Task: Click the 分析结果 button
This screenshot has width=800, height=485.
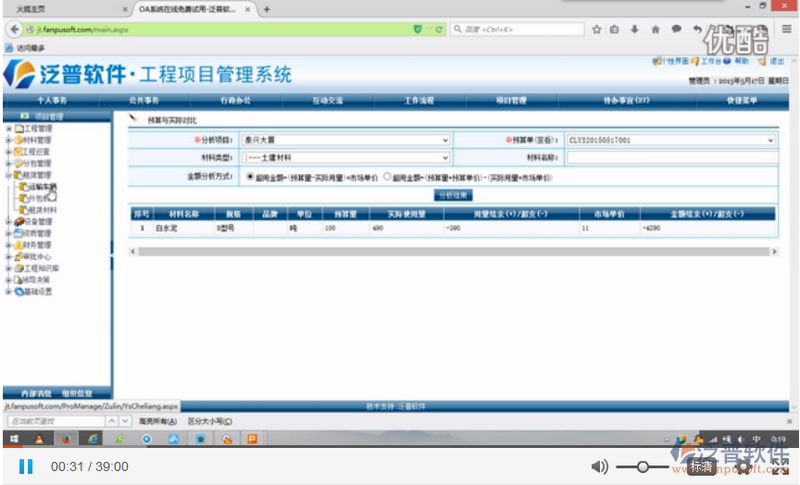Action: 453,194
